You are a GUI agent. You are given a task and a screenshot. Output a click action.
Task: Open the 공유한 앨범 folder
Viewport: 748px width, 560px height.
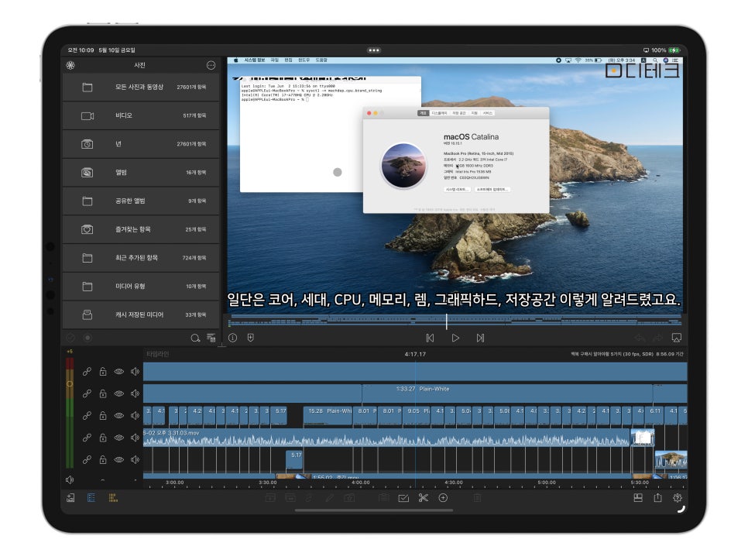click(x=141, y=201)
